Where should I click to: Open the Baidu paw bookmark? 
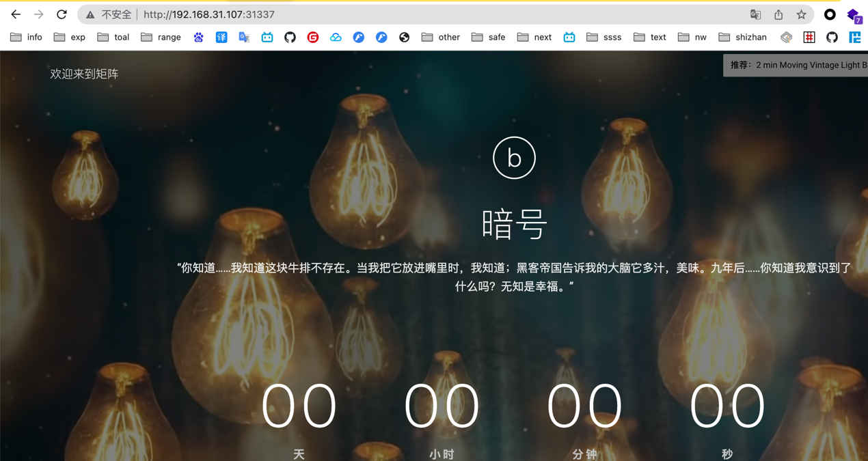point(198,38)
